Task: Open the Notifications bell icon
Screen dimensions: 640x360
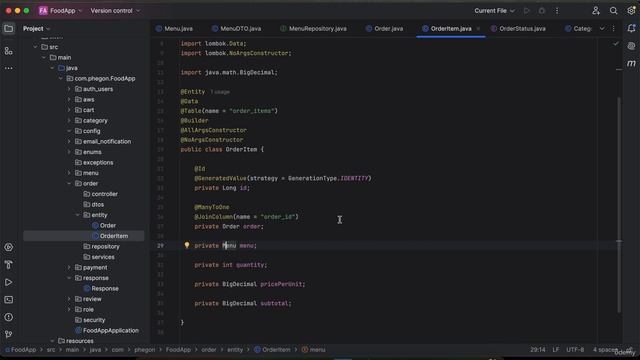Action: point(631,29)
